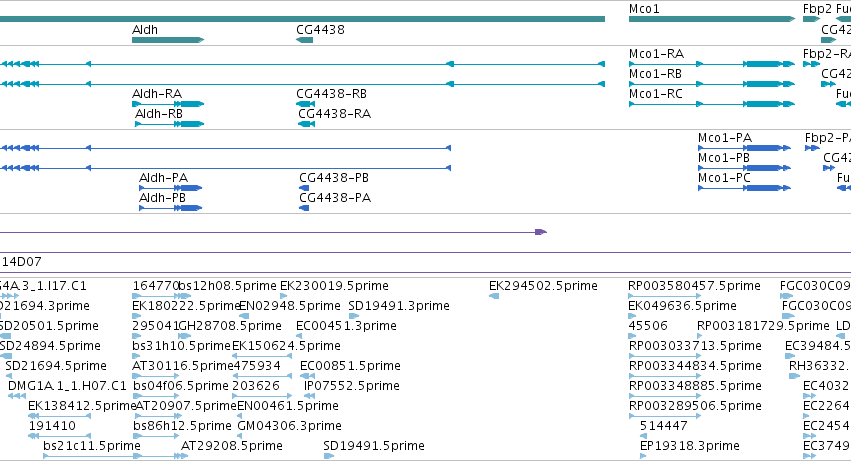Click the EK294502.5prime EST arrow

494,296
